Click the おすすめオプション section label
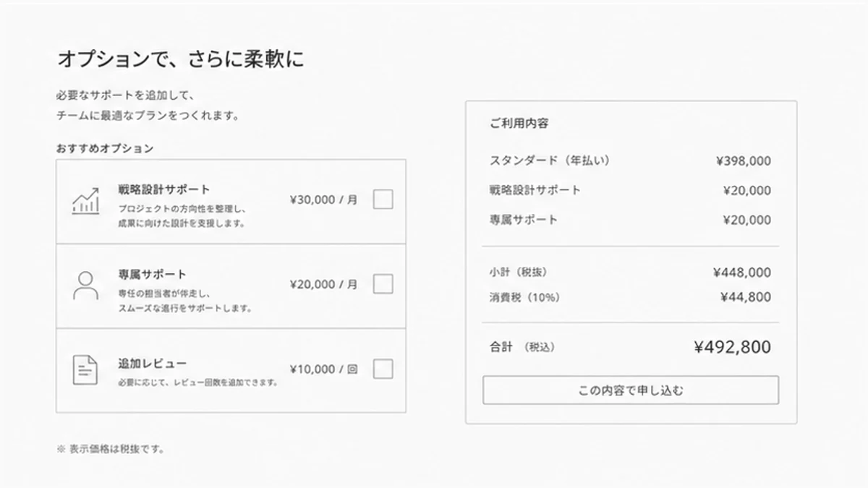This screenshot has height=488, width=868. click(x=105, y=148)
